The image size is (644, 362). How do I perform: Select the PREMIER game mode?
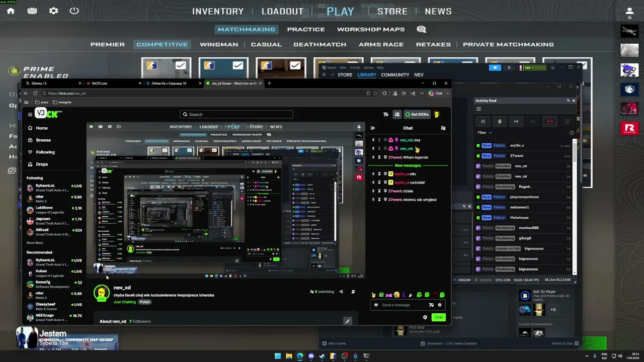coord(108,44)
